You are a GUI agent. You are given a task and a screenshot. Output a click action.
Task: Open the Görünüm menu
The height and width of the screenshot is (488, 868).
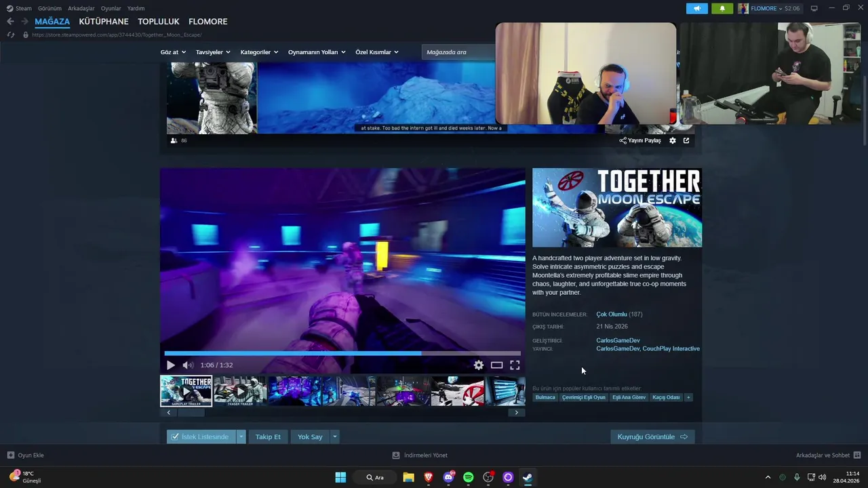pyautogui.click(x=50, y=8)
